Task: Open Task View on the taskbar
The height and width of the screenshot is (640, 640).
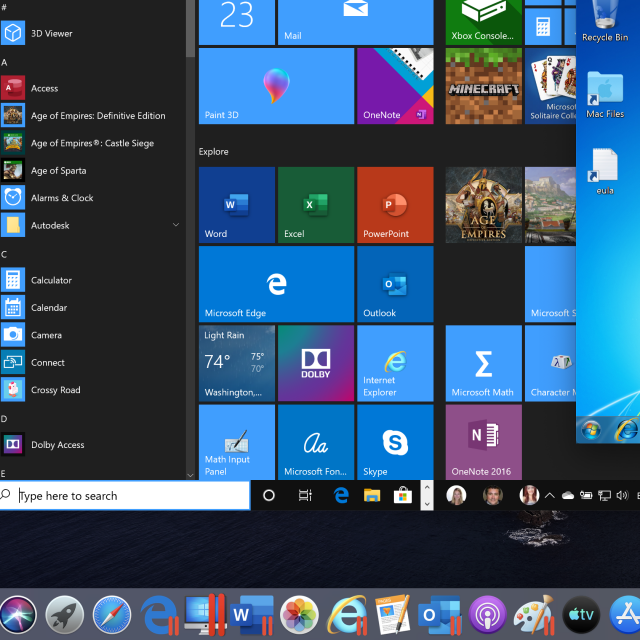Action: point(305,496)
